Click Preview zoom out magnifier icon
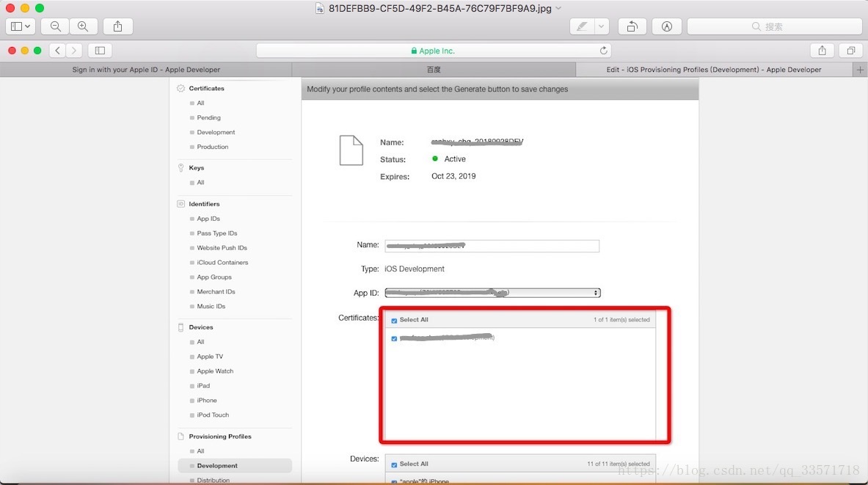Image resolution: width=868 pixels, height=485 pixels. tap(55, 26)
